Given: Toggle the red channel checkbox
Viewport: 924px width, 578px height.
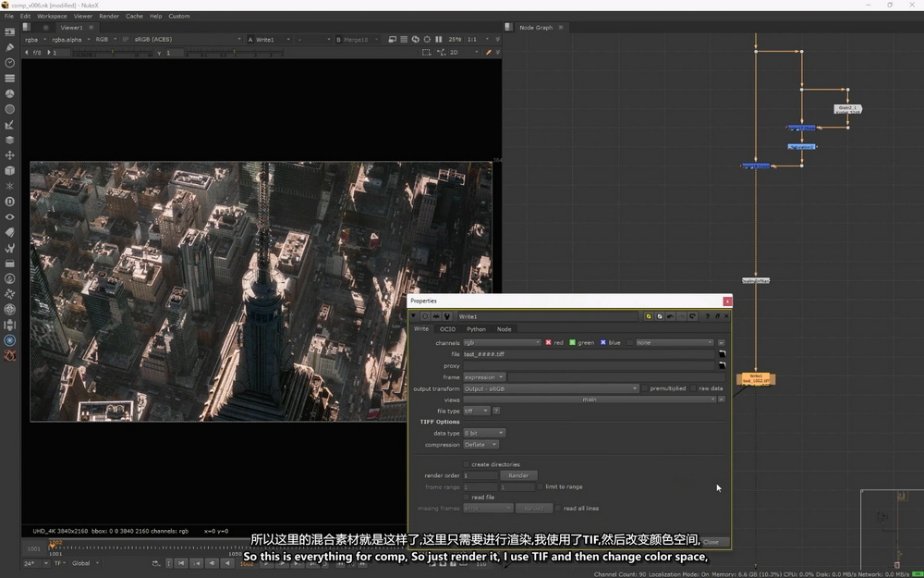Looking at the screenshot, I should [548, 342].
